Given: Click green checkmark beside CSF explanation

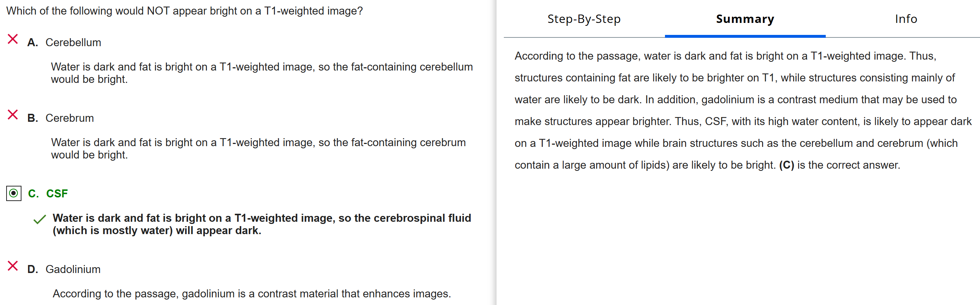Looking at the screenshot, I should (40, 220).
